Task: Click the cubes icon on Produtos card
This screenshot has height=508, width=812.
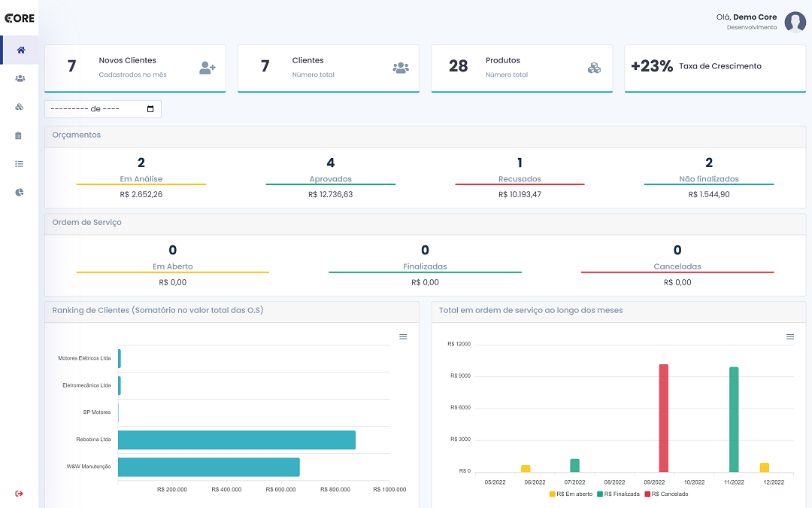Action: (595, 68)
